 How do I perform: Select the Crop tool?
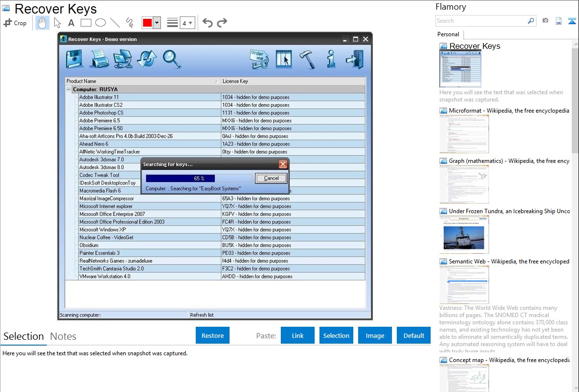[15, 23]
